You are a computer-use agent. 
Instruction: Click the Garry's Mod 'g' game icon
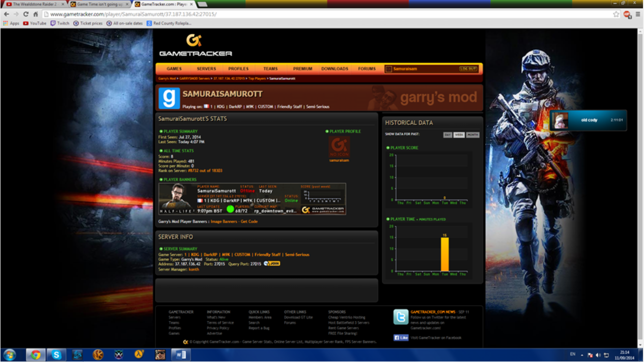pyautogui.click(x=169, y=98)
